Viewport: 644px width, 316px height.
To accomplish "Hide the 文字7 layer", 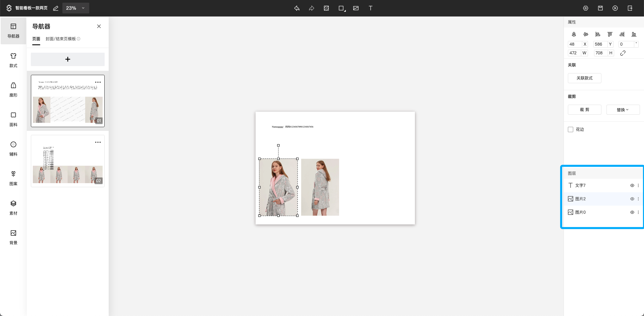I will pos(632,186).
